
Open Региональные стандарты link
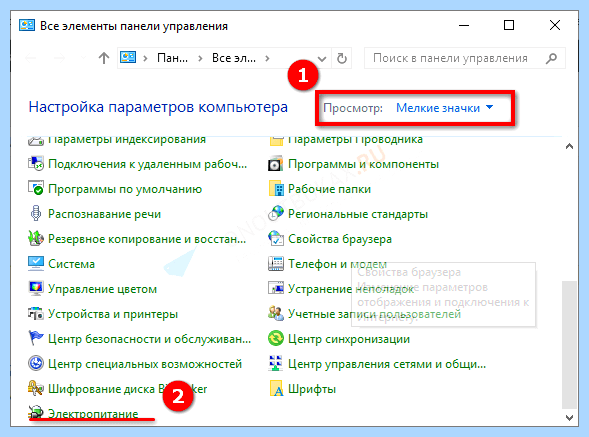click(x=358, y=214)
